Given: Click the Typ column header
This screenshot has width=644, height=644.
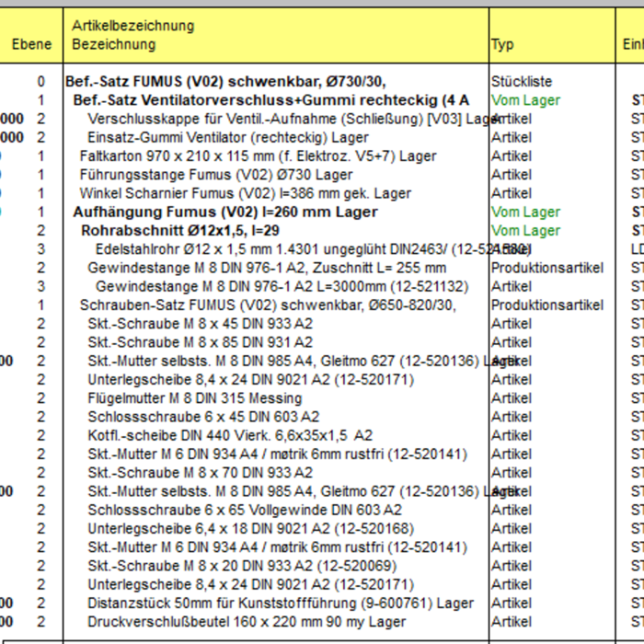Looking at the screenshot, I should pyautogui.click(x=502, y=44).
